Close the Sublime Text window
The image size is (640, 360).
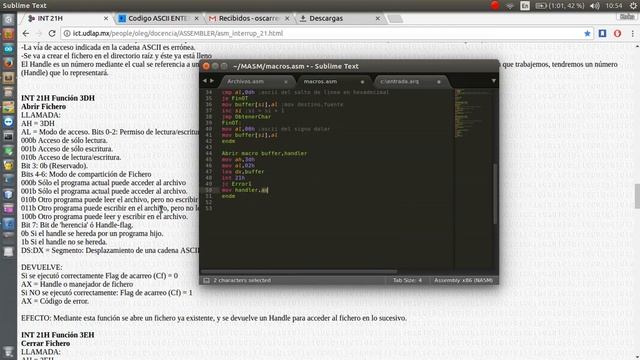click(x=206, y=66)
